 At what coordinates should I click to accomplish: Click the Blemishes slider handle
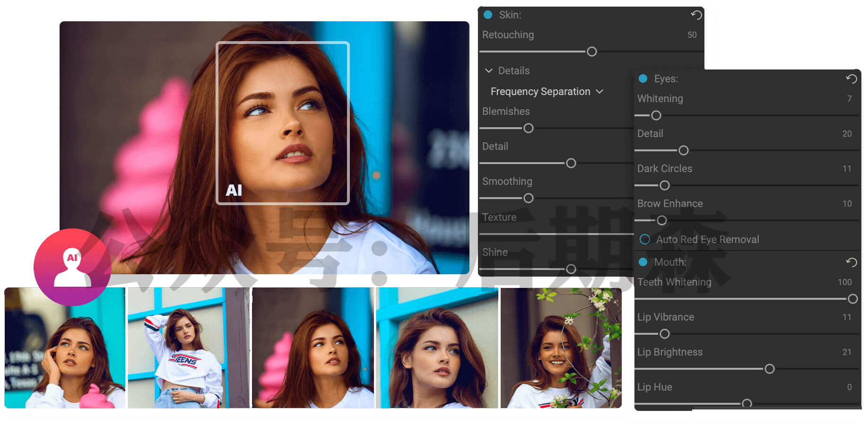[529, 128]
